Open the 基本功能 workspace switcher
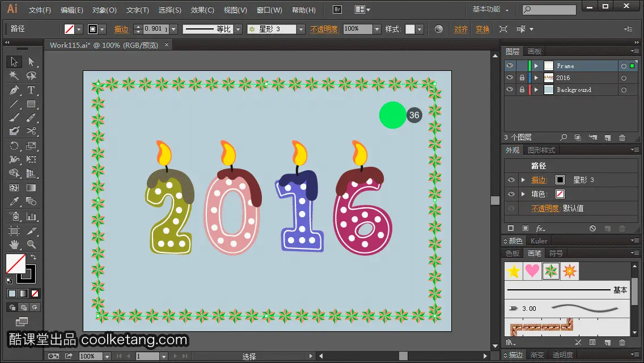The image size is (644, 363). (x=490, y=9)
